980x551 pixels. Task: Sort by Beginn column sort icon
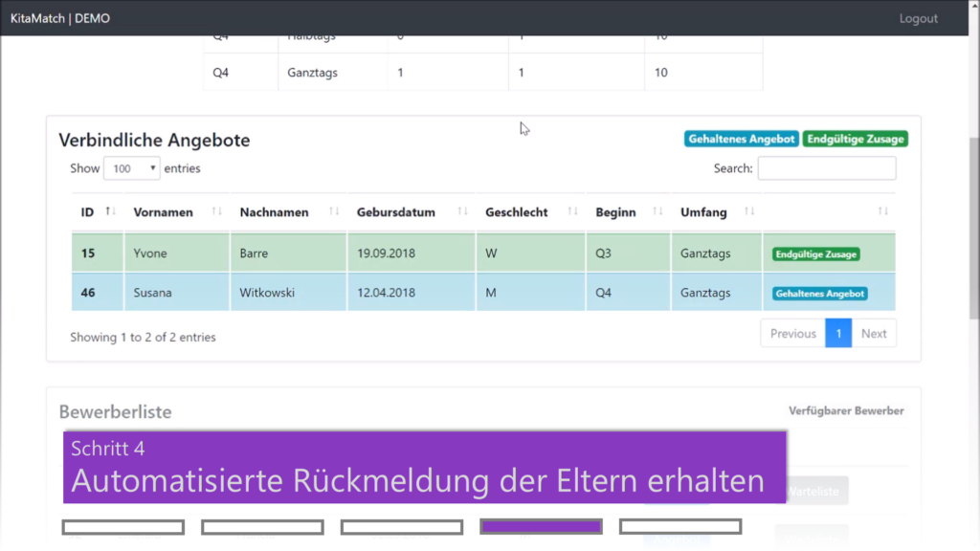657,211
